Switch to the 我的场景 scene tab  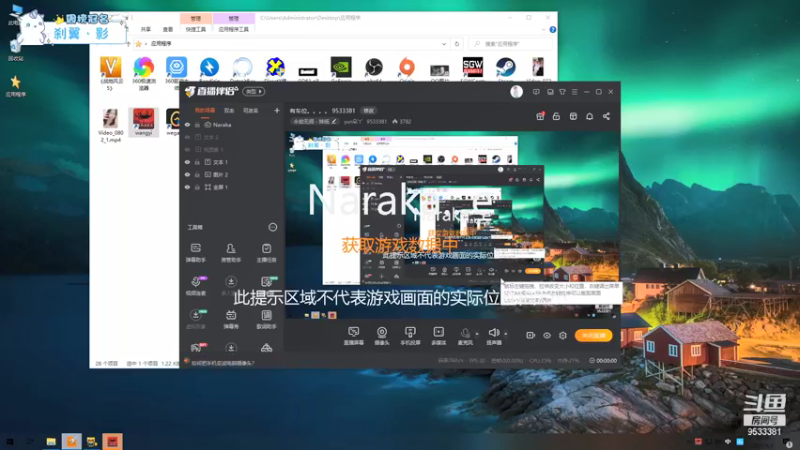tap(205, 110)
